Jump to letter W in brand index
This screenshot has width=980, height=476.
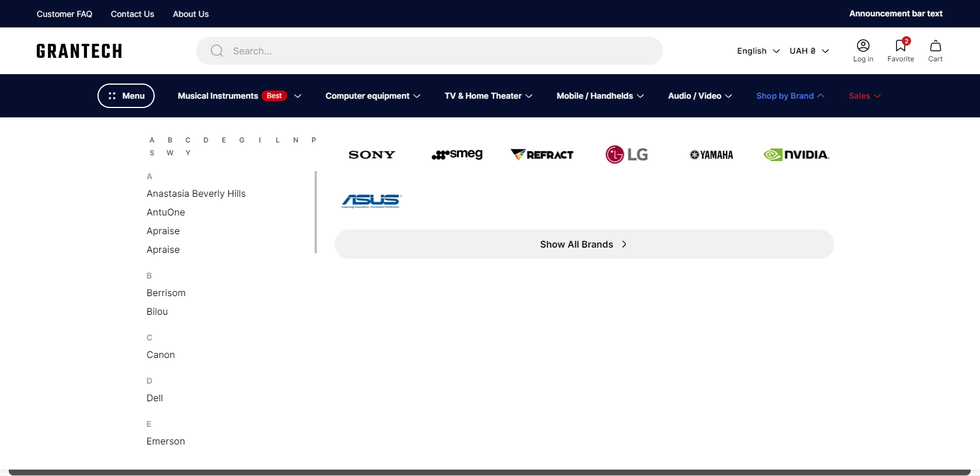(x=170, y=153)
